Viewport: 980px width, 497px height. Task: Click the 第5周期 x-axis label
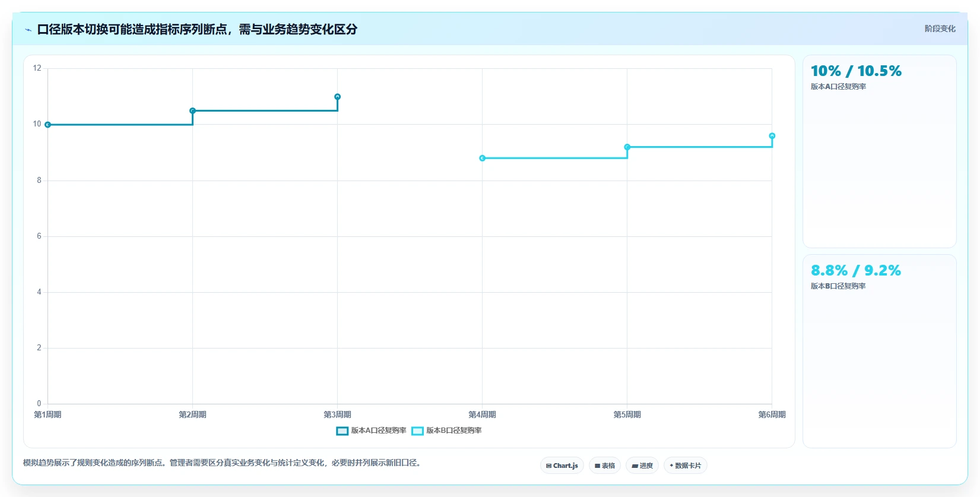tap(627, 414)
